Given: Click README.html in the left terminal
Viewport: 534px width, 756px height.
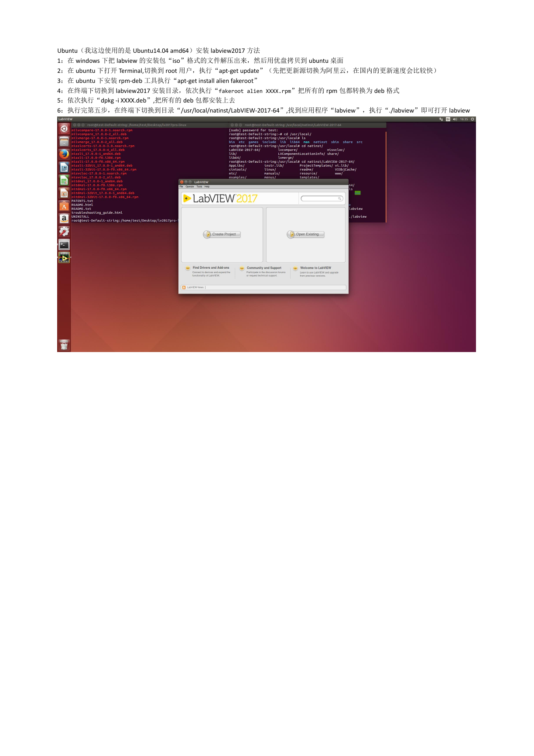Looking at the screenshot, I should (82, 205).
